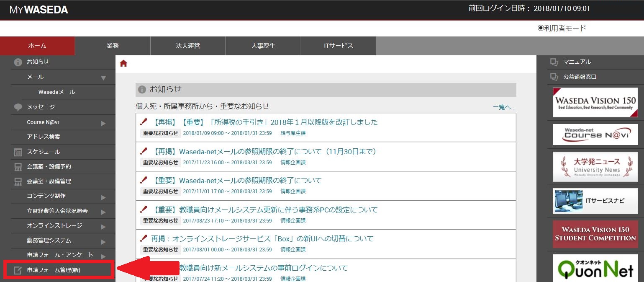Image resolution: width=644 pixels, height=282 pixels.
Task: Click the MY WASEDA logo
Action: [39, 10]
